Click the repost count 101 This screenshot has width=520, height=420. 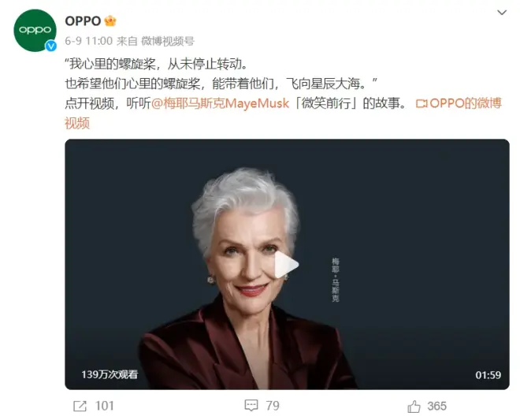(105, 406)
